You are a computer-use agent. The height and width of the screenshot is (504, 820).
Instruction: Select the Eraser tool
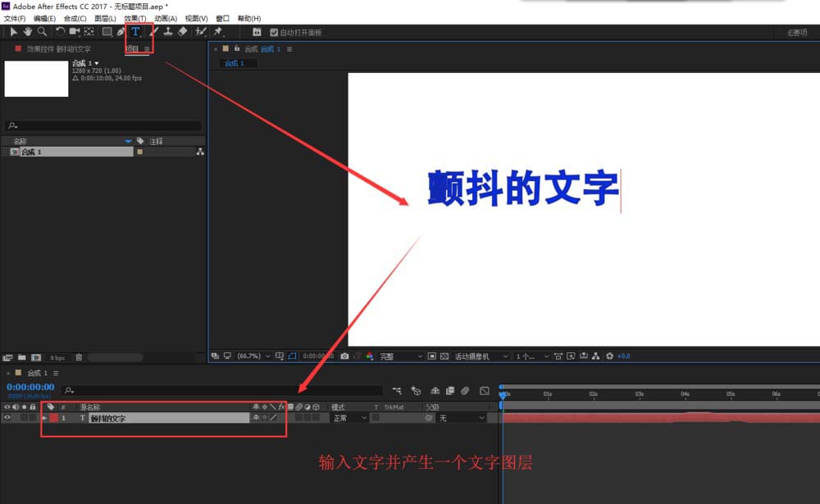[182, 31]
